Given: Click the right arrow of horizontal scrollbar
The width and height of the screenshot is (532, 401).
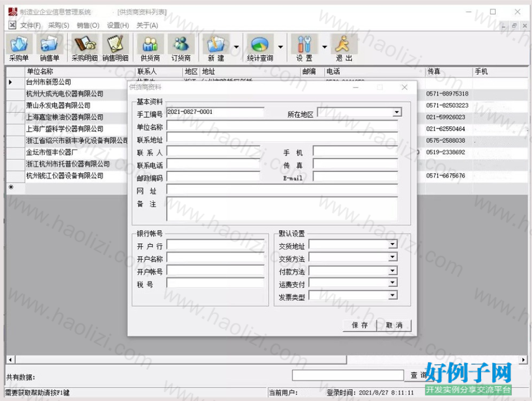Looking at the screenshot, I should pyautogui.click(x=523, y=360).
